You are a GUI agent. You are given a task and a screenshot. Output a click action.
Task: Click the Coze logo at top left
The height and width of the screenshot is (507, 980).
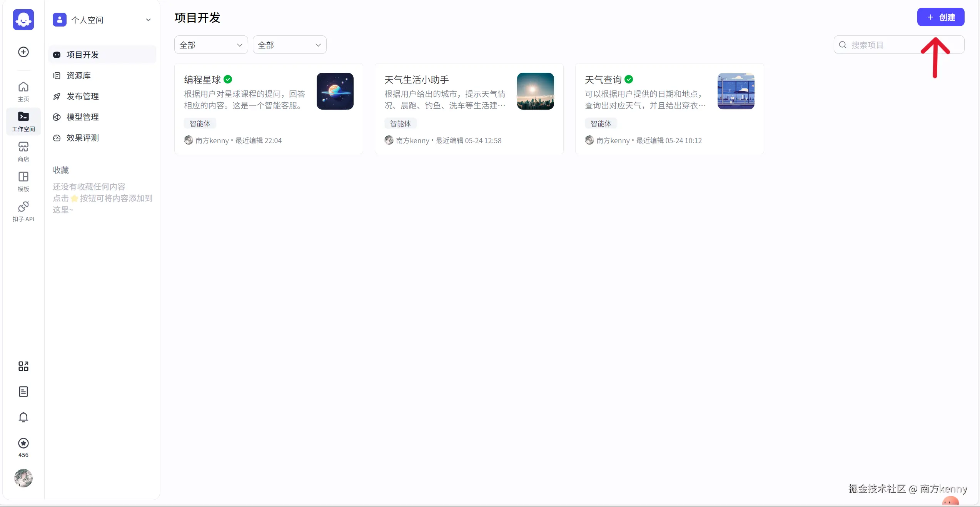23,20
